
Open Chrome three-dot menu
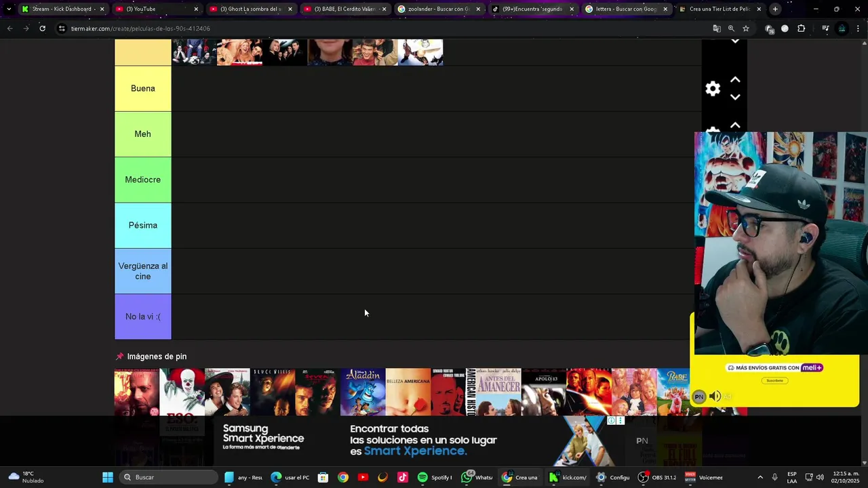tap(859, 28)
